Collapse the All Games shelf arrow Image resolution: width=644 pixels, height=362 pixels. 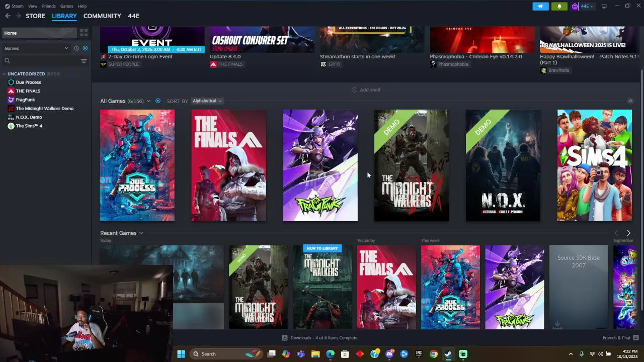[630, 101]
